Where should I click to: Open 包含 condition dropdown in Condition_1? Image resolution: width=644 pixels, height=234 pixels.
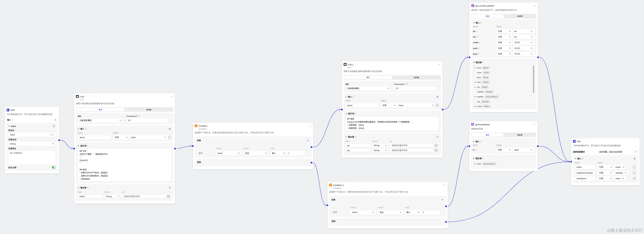pos(390,212)
